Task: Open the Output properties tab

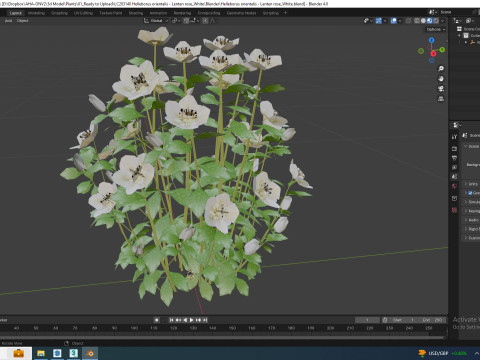Action: [x=454, y=158]
